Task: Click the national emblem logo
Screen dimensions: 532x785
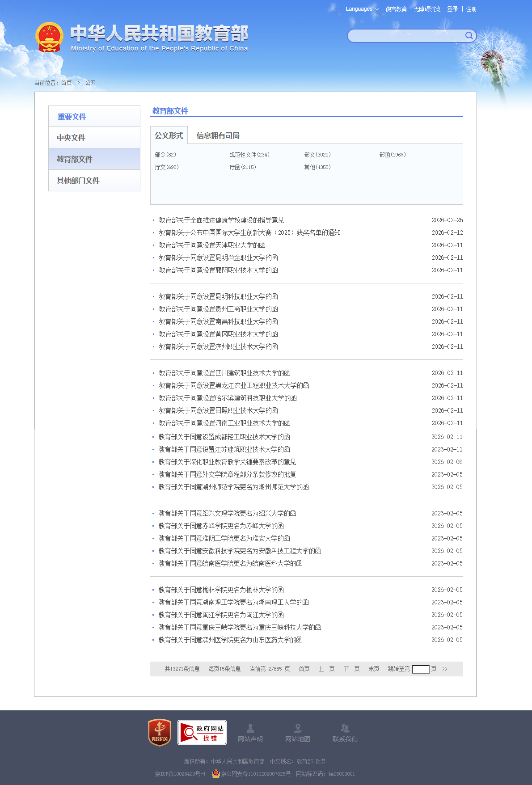Action: (x=49, y=37)
